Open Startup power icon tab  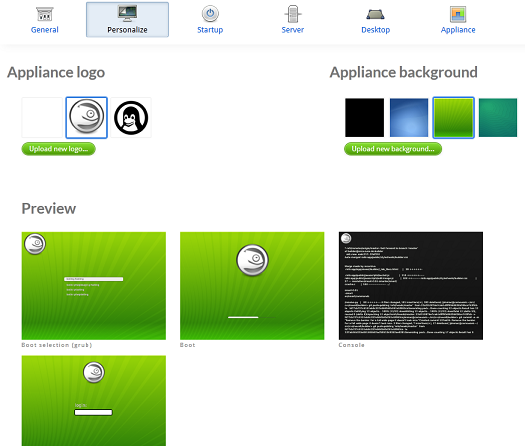point(210,14)
